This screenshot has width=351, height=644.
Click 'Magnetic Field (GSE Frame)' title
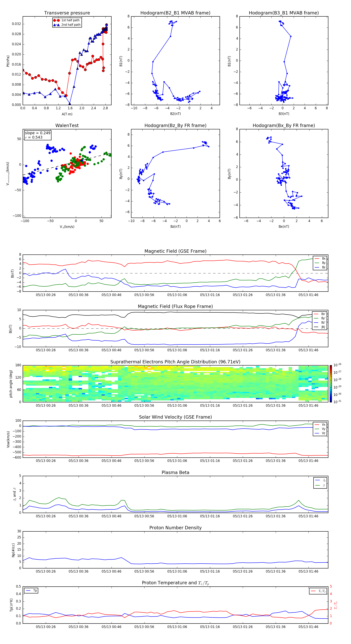[175, 251]
